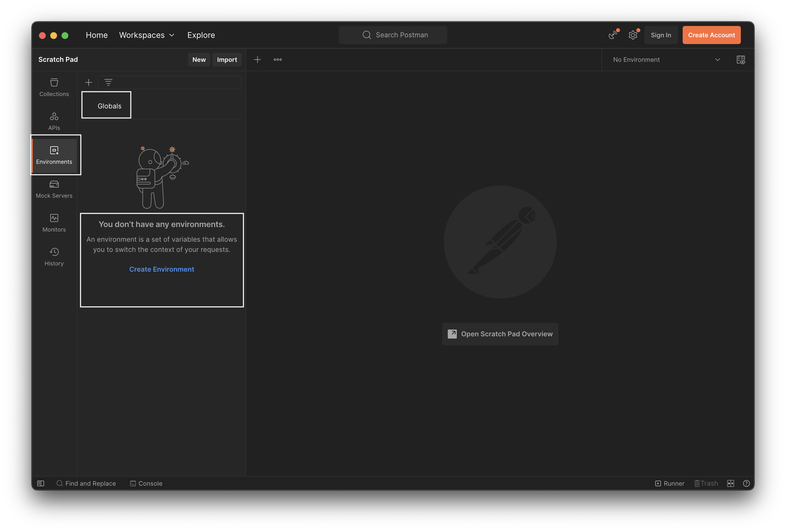Open Postman settings via gear icon
The width and height of the screenshot is (786, 532).
click(633, 35)
